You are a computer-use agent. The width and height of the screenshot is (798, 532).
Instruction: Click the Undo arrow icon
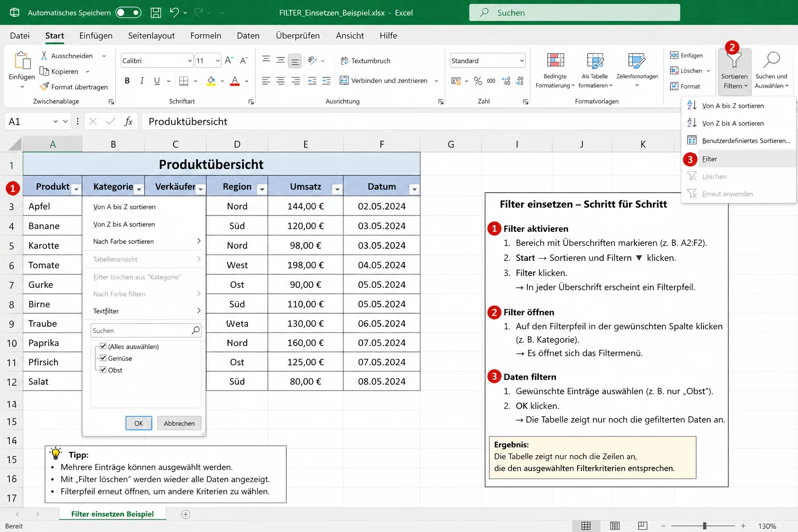pyautogui.click(x=175, y=12)
